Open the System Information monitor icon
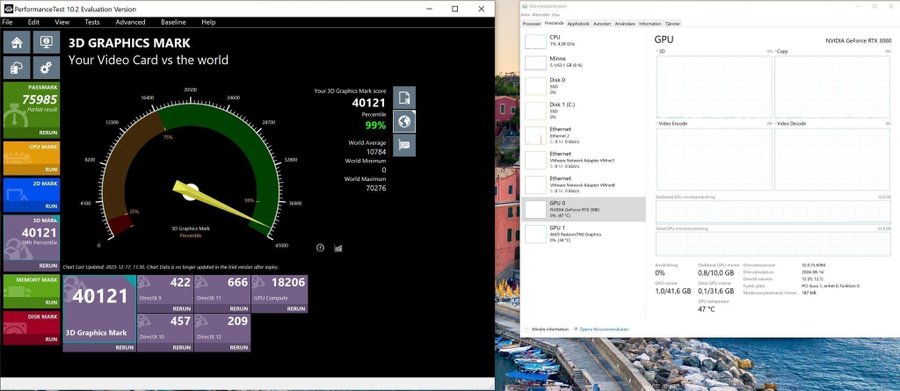The image size is (900, 391). click(x=46, y=42)
